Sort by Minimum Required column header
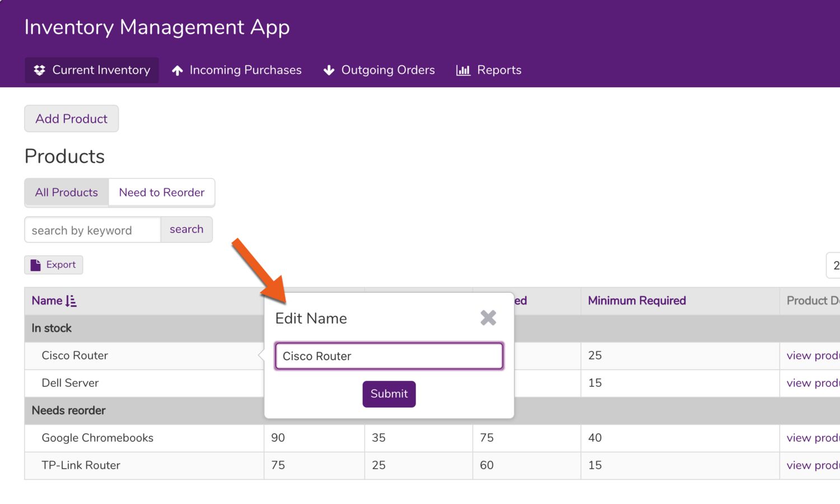Image resolution: width=840 pixels, height=504 pixels. pos(637,301)
